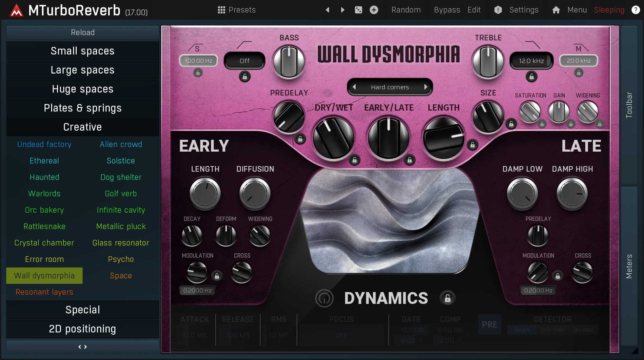644x360 pixels.
Task: Collapse the Creative presets category
Action: pyautogui.click(x=83, y=127)
